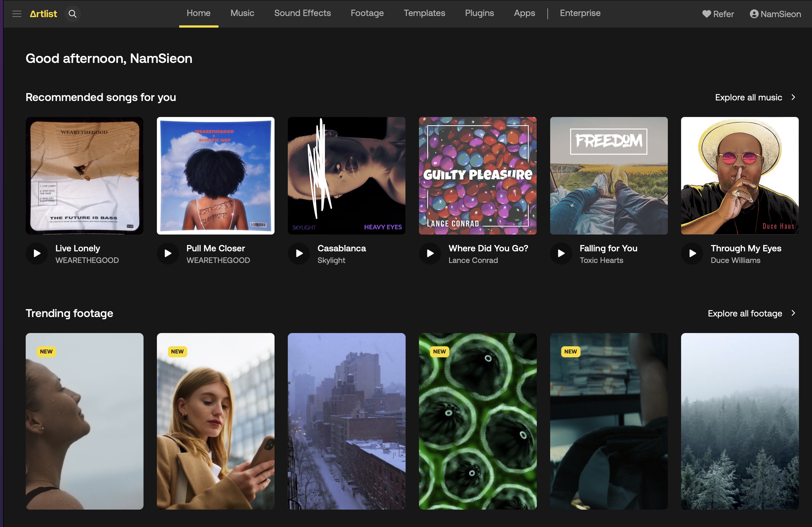This screenshot has width=812, height=527.
Task: Click the search magnifier icon
Action: click(72, 14)
